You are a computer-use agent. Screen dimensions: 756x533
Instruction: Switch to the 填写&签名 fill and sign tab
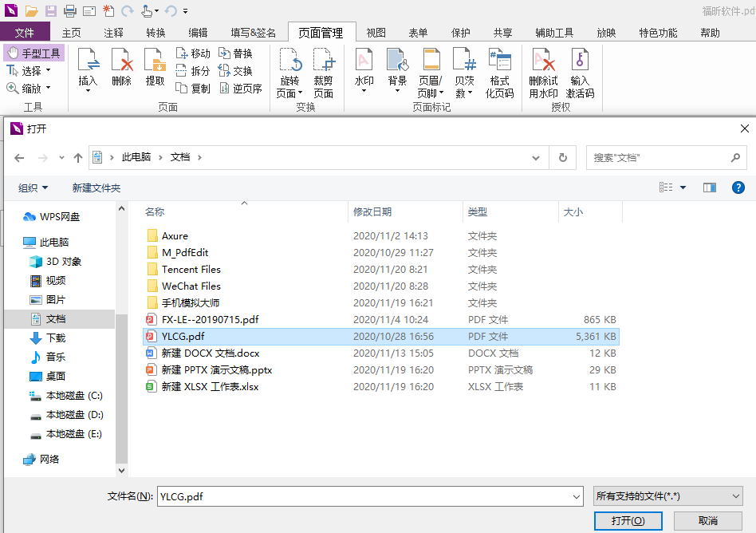[x=253, y=33]
